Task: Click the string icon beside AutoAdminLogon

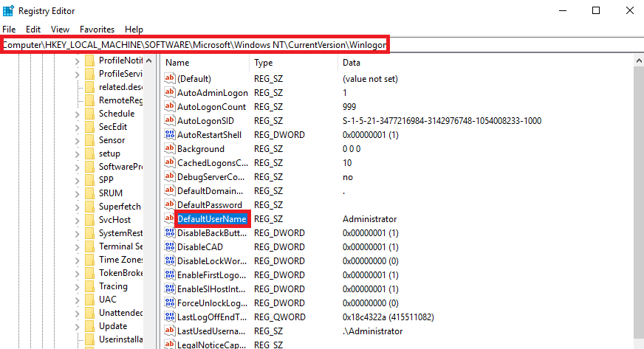Action: click(x=169, y=93)
